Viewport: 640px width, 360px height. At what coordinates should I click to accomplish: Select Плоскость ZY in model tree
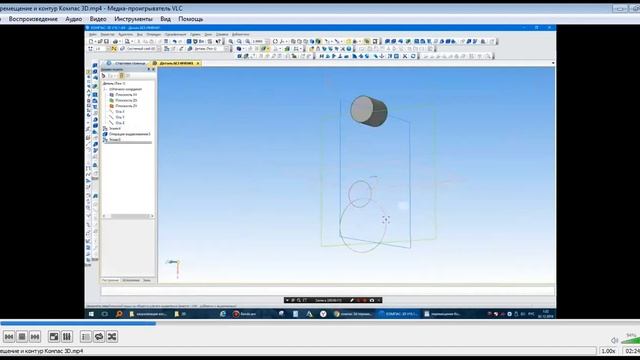click(123, 106)
